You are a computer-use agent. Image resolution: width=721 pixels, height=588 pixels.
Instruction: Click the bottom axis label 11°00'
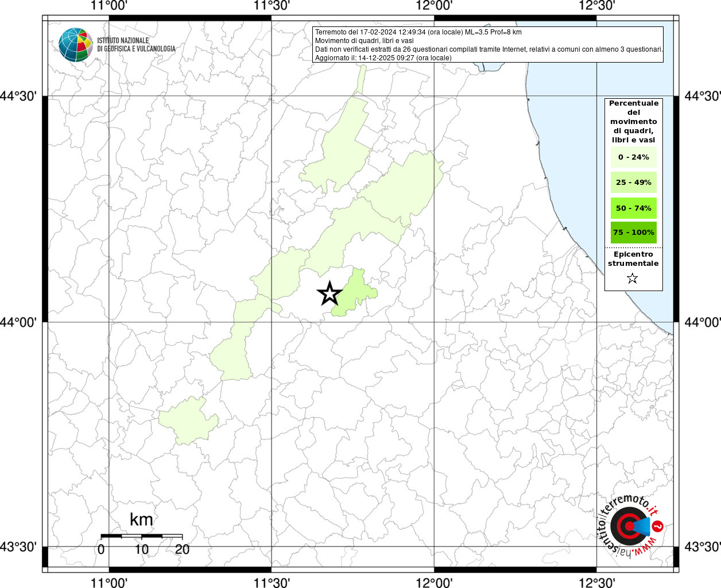click(x=109, y=582)
